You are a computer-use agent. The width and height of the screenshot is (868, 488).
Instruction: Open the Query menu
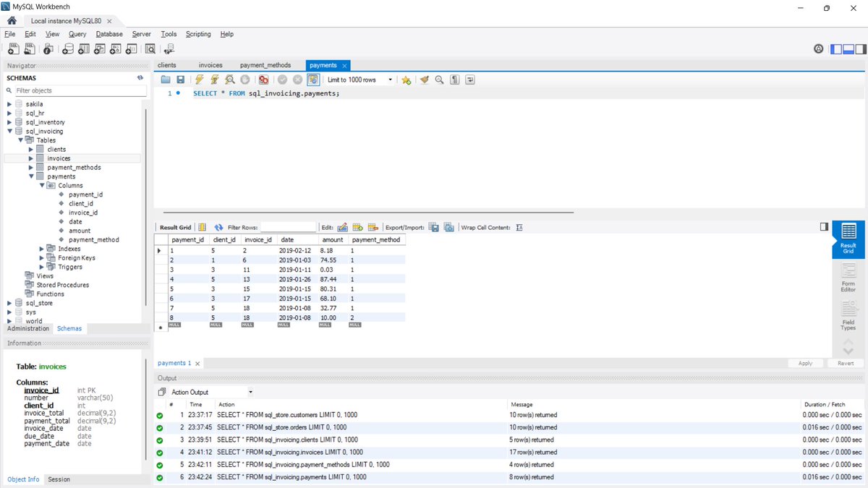(x=77, y=34)
